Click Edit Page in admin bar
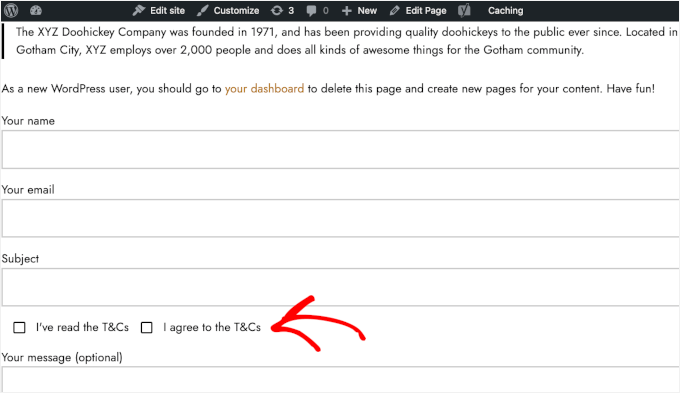 coord(418,10)
